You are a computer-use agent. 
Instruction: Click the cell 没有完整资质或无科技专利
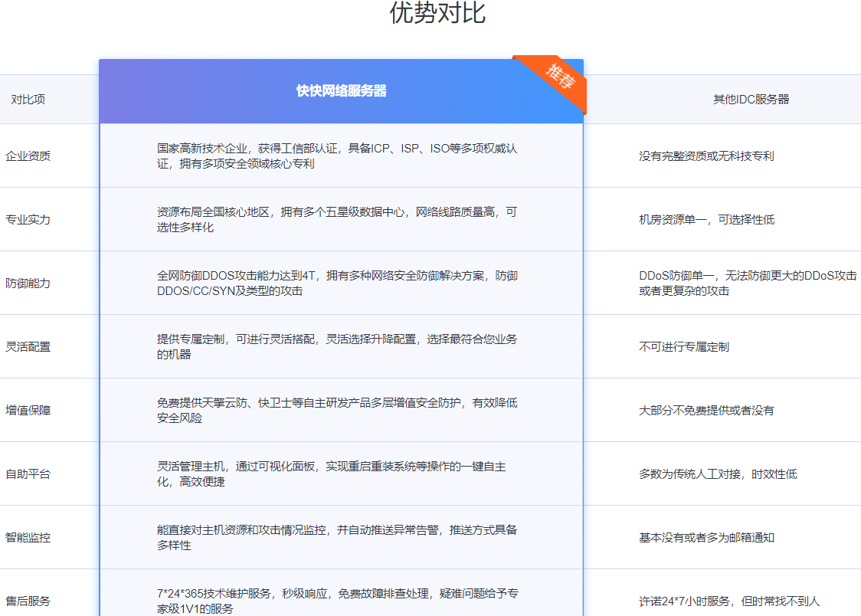[x=706, y=156]
